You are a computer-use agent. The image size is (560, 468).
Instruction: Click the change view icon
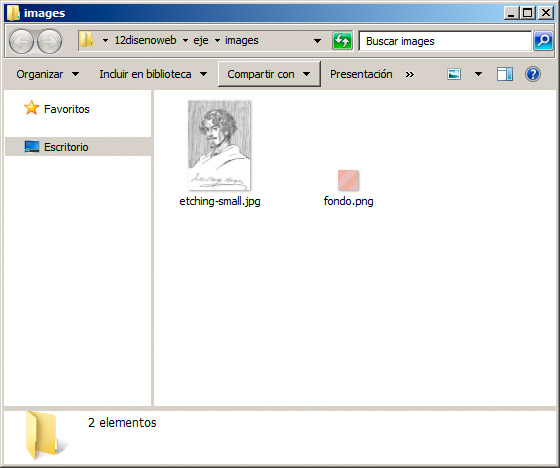(454, 74)
